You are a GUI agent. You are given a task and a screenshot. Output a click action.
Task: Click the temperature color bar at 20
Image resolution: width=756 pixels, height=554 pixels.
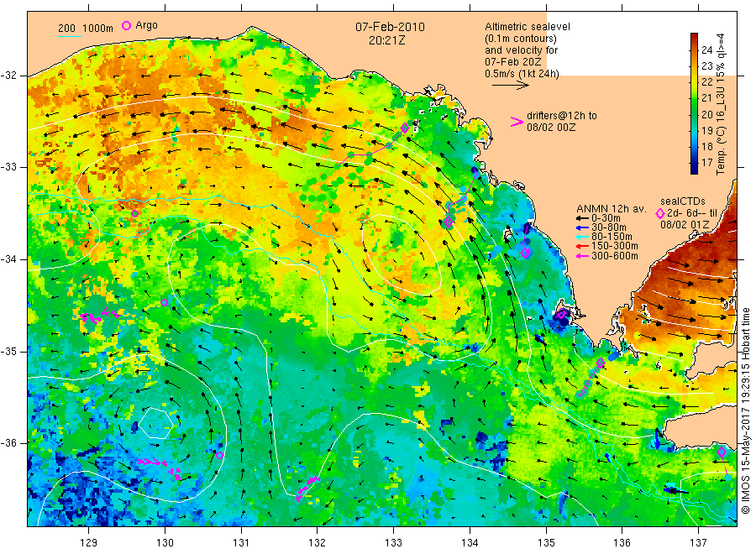[695, 114]
